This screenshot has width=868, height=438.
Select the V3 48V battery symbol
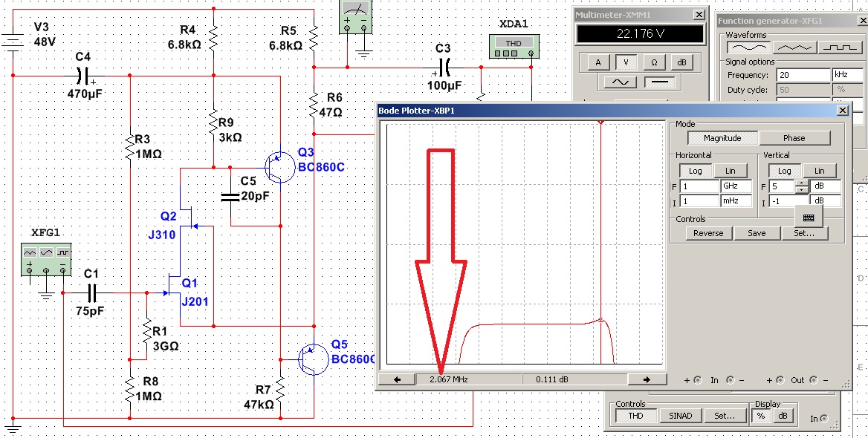tap(12, 42)
